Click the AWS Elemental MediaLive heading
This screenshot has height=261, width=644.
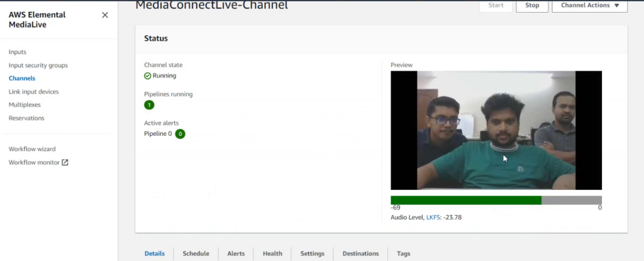coord(37,19)
